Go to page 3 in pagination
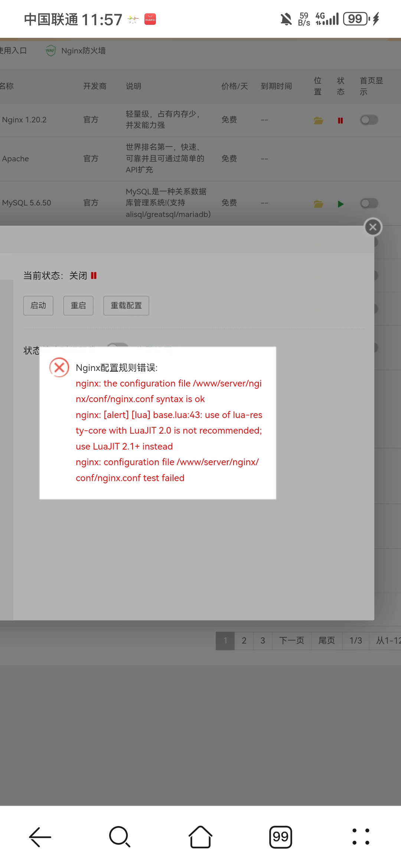The height and width of the screenshot is (868, 401). pos(263,641)
